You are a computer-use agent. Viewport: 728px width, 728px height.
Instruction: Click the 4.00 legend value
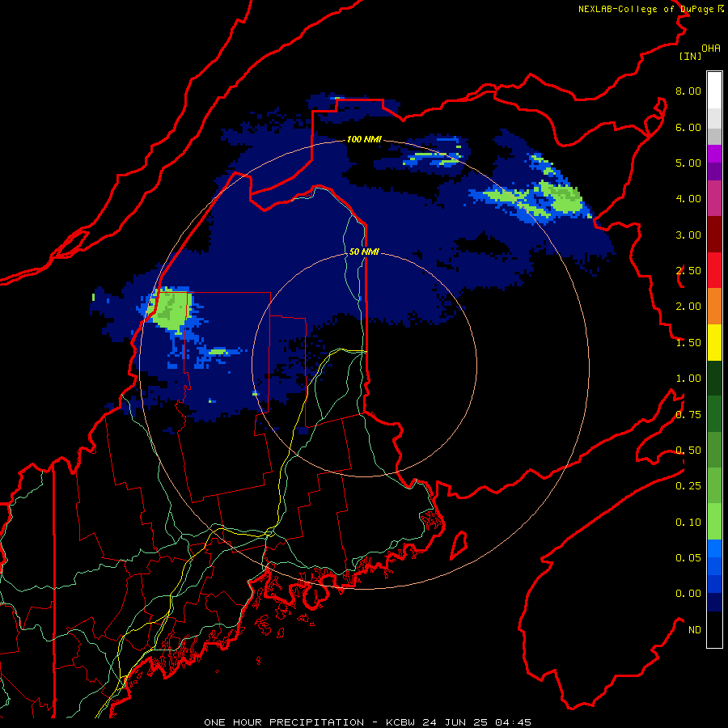pos(688,199)
